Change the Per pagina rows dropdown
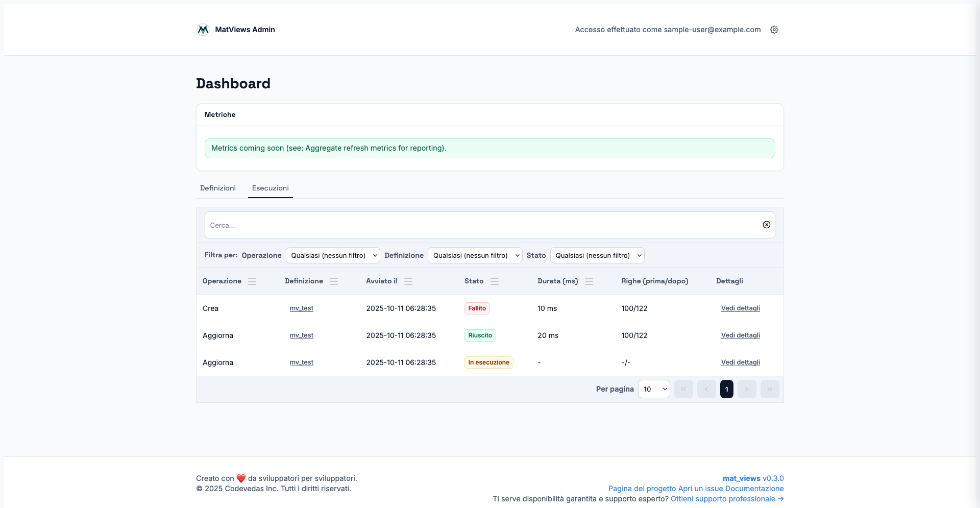980x508 pixels. click(x=654, y=389)
